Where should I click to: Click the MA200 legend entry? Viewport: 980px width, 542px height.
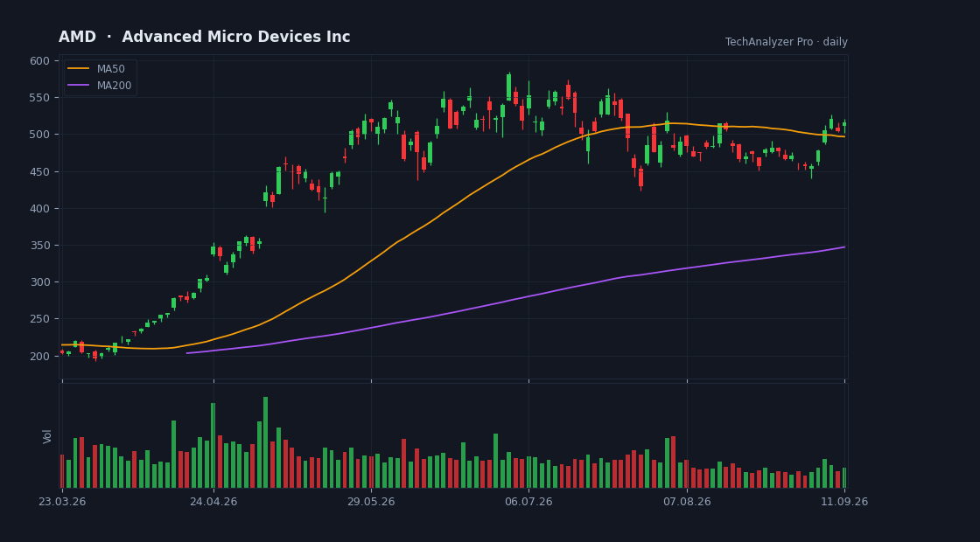100,86
